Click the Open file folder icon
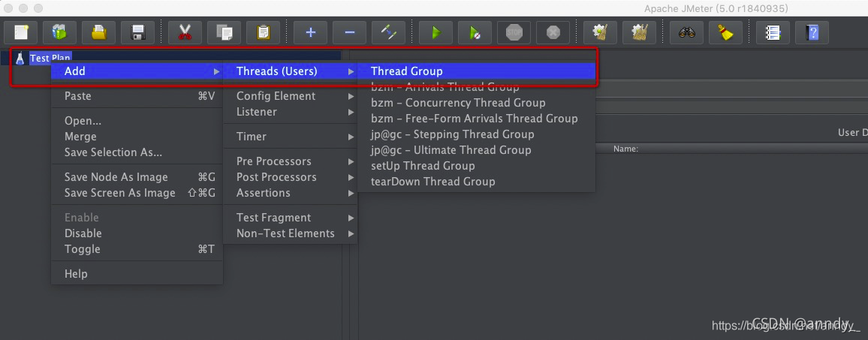868x340 pixels. [x=98, y=33]
